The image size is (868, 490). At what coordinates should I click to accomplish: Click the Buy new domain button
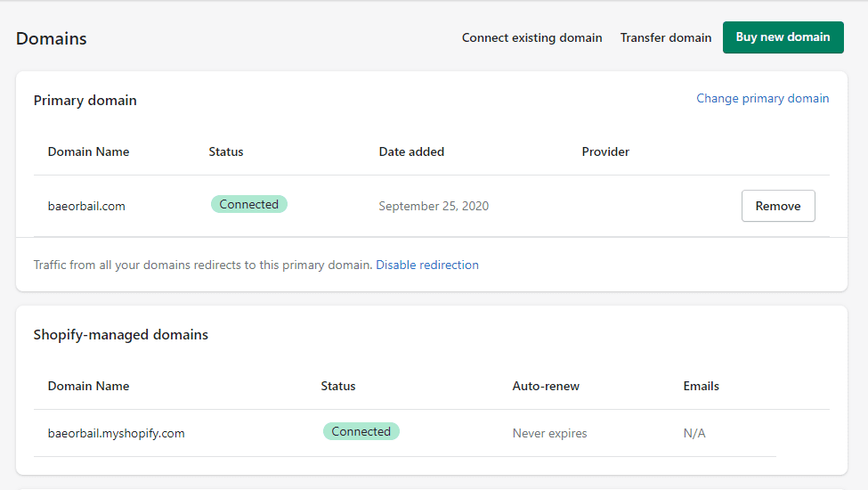[783, 37]
